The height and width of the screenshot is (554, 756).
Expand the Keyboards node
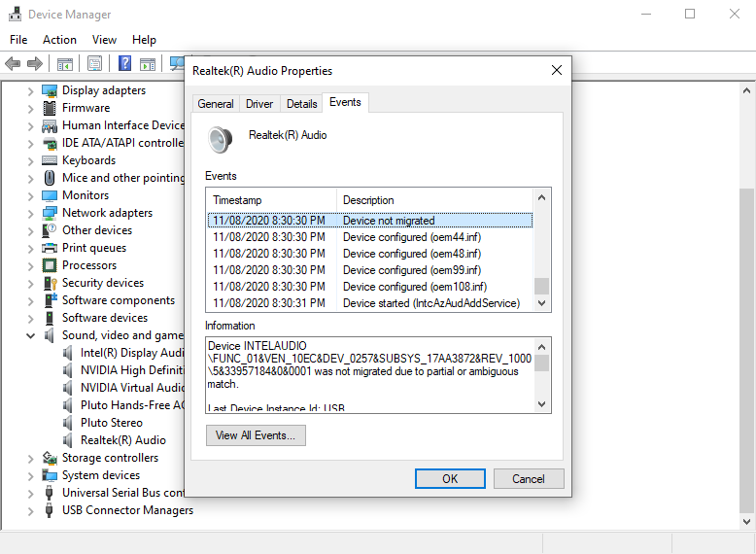click(30, 161)
